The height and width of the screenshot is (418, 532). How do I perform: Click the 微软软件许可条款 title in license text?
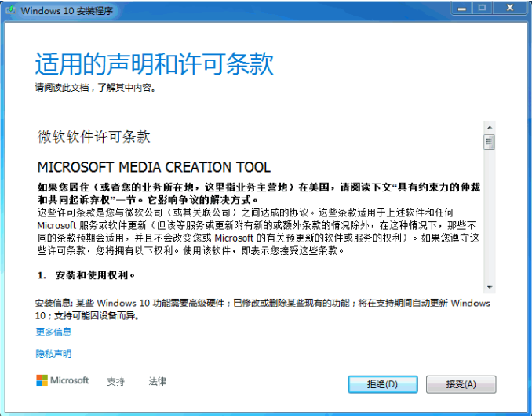click(x=93, y=136)
